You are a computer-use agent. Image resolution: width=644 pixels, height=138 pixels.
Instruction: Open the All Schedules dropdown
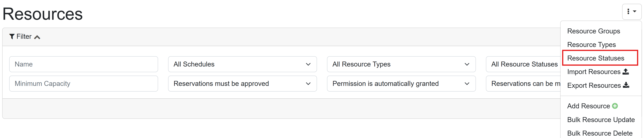[242, 64]
